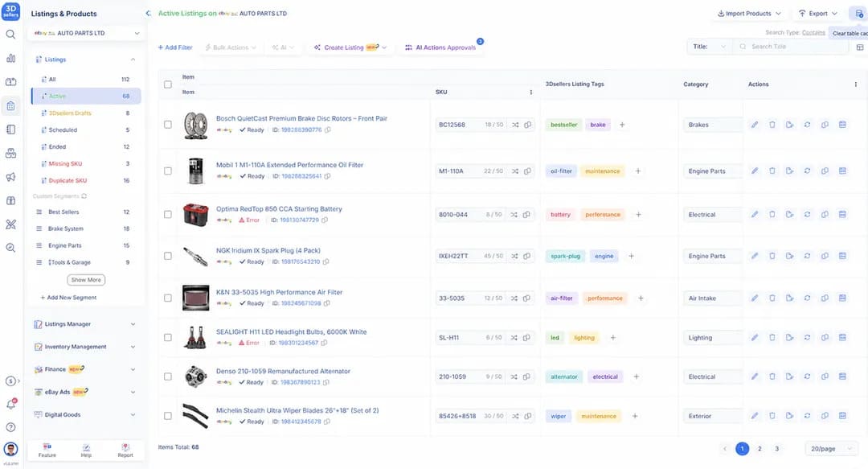This screenshot has height=469, width=868.
Task: Check the Bosch QuietCast Brake Disc Rotors row
Action: 168,125
